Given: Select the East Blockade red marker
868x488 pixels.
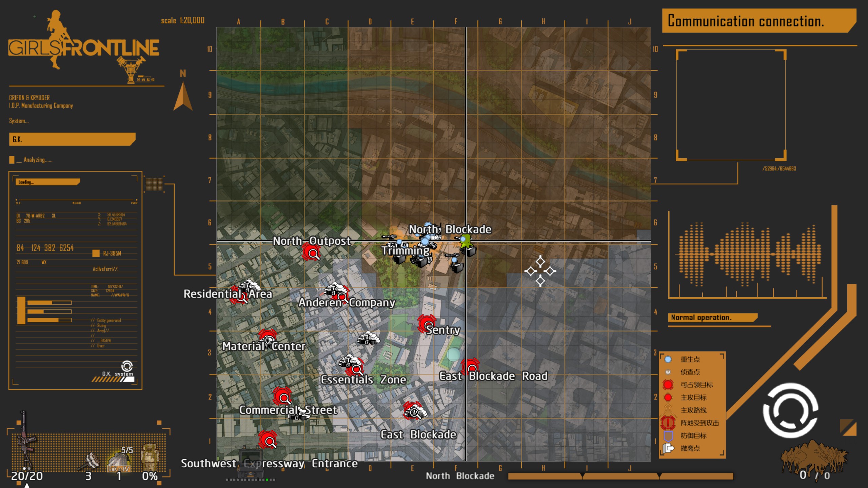Looking at the screenshot, I should pyautogui.click(x=412, y=411).
